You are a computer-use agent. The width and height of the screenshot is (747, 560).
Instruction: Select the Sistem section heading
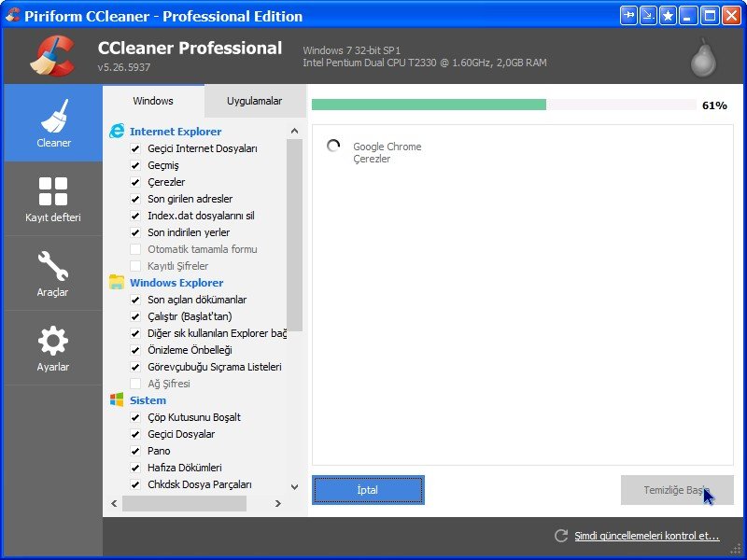pos(148,400)
